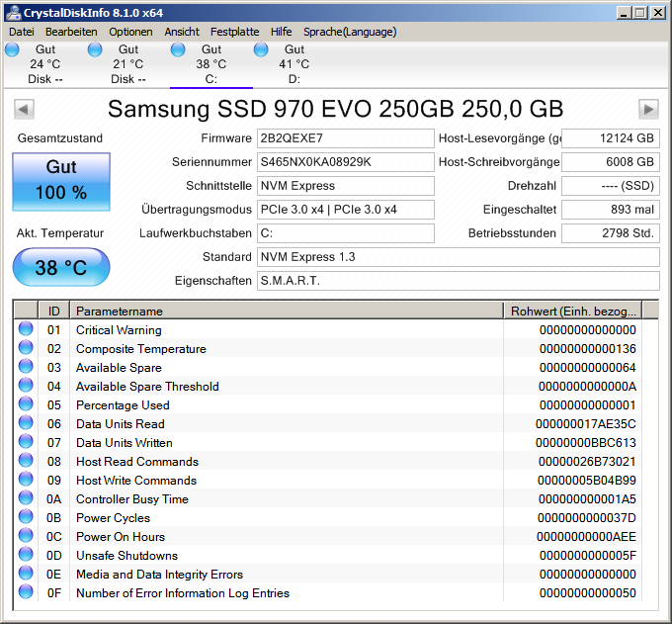The image size is (672, 624).
Task: Click the Gut 100 % health status button
Action: (x=61, y=182)
